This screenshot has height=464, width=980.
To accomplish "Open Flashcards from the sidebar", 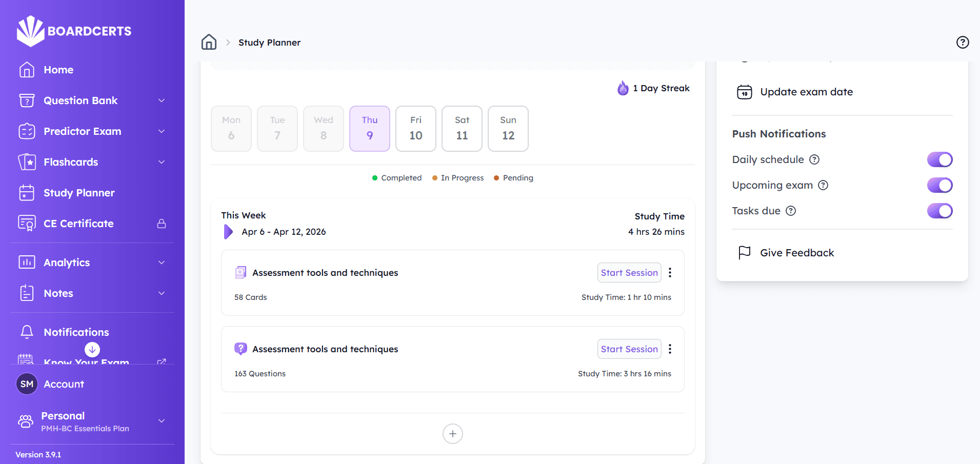I will coord(71,162).
